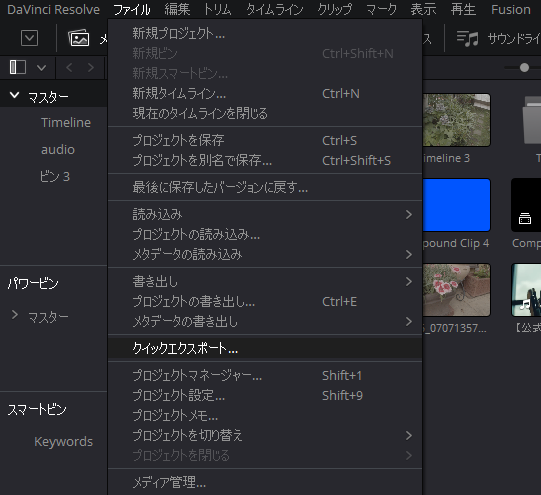The height and width of the screenshot is (495, 541).
Task: Go back with the left navigation arrow
Action: pos(69,68)
